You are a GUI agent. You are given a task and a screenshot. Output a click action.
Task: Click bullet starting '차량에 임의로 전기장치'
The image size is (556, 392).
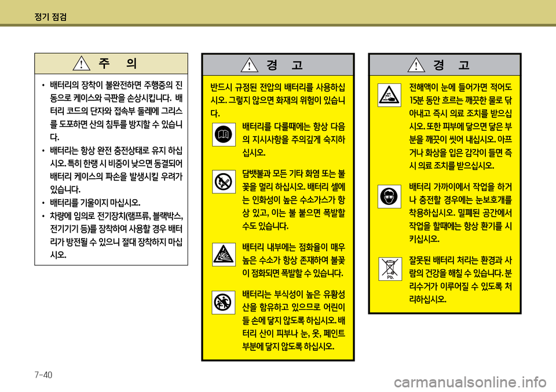116,235
